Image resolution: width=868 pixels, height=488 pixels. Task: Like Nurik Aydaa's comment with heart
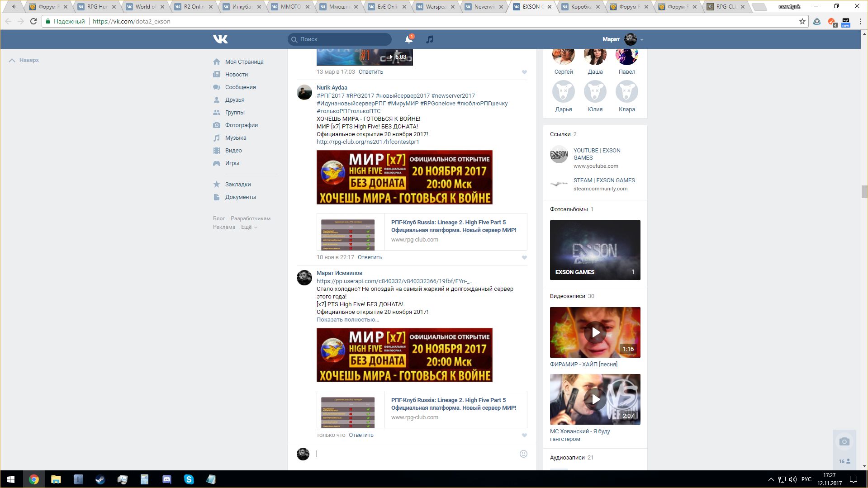[x=524, y=257]
